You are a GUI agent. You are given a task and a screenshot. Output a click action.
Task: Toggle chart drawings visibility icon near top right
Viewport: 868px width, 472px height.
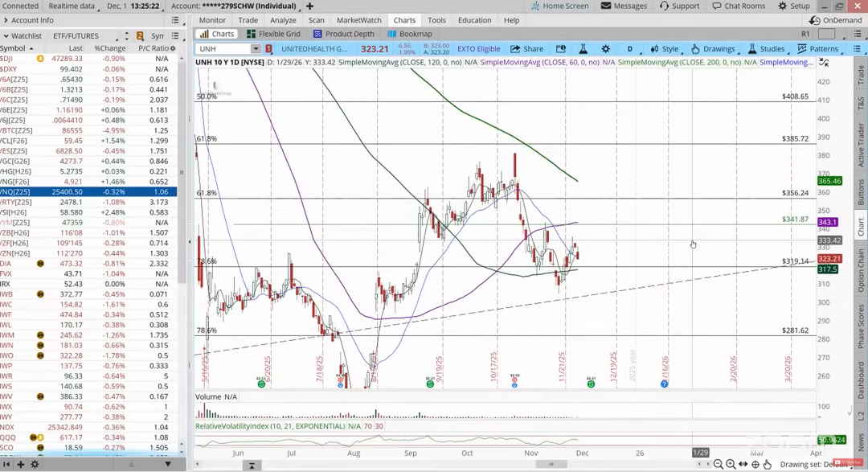[824, 63]
